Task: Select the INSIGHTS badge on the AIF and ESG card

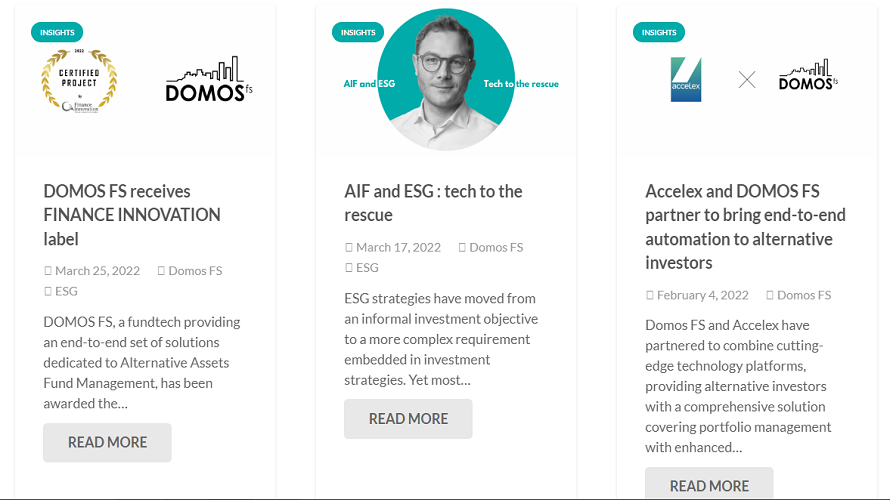Action: pyautogui.click(x=358, y=32)
